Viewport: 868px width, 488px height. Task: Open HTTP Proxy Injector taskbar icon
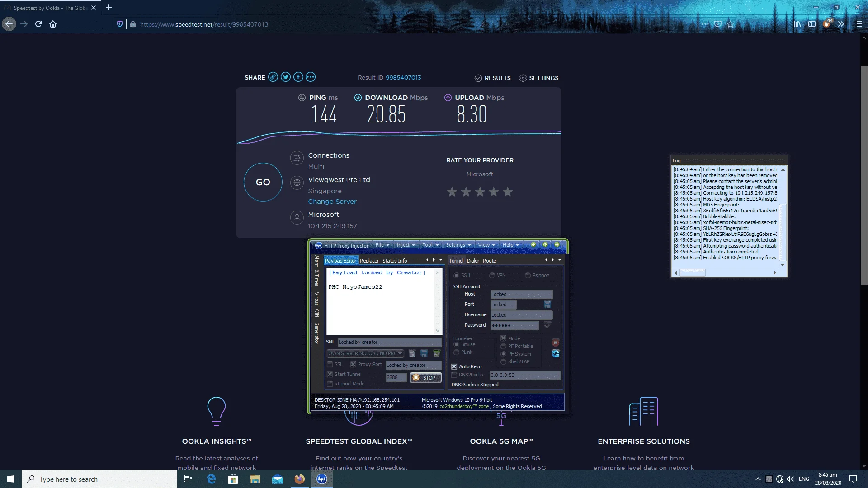[x=322, y=479]
